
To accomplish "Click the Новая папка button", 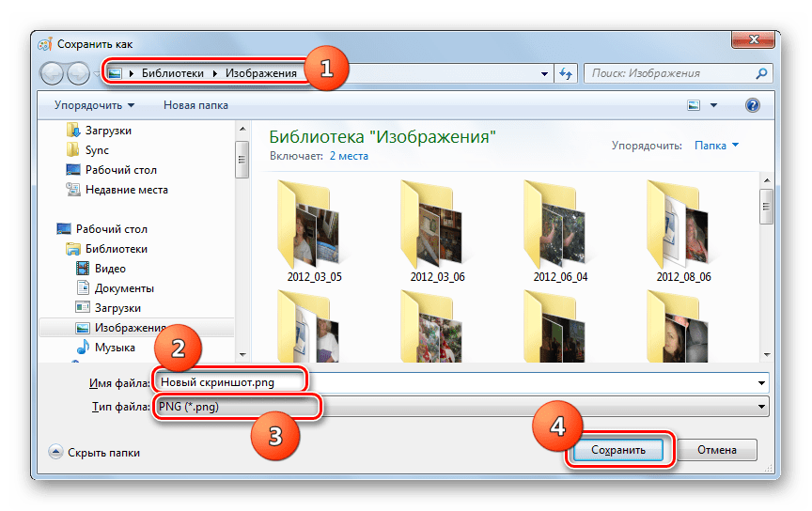I will (x=195, y=105).
